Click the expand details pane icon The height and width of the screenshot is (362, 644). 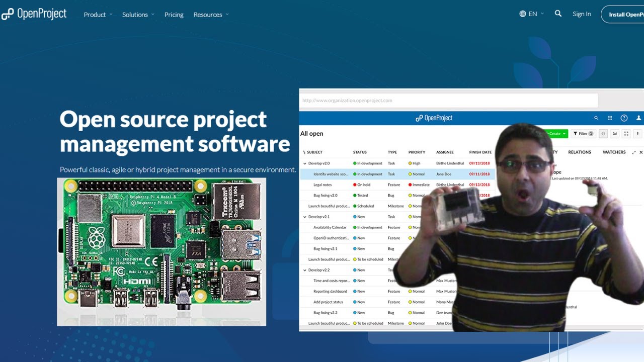(x=634, y=152)
